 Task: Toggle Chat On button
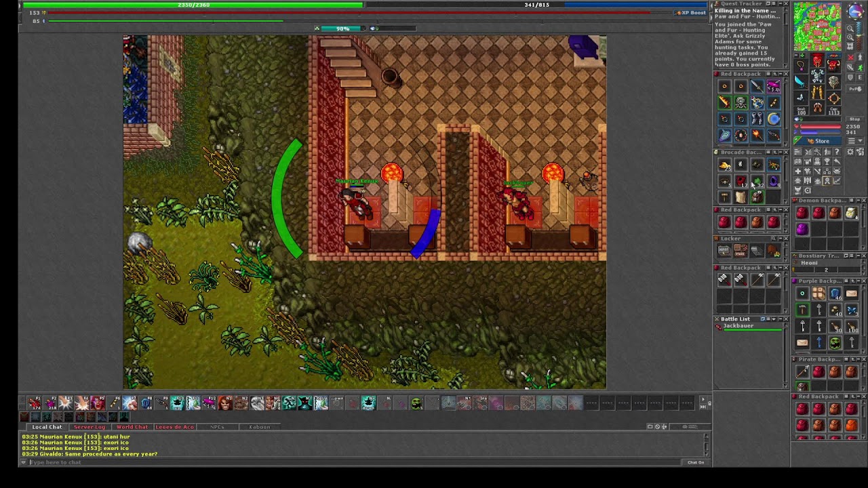click(x=696, y=462)
